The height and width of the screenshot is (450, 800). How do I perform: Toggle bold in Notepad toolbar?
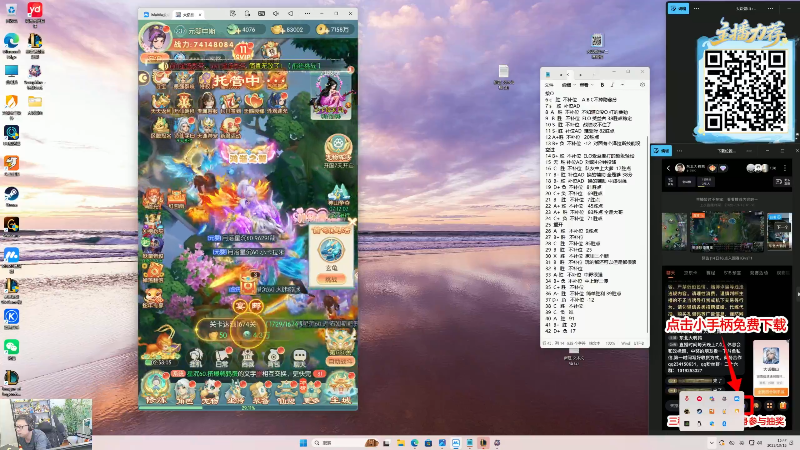602,85
